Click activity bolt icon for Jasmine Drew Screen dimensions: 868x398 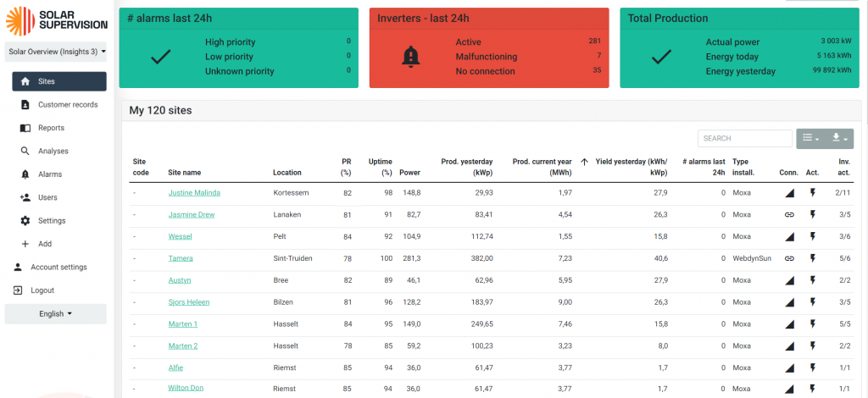(813, 214)
